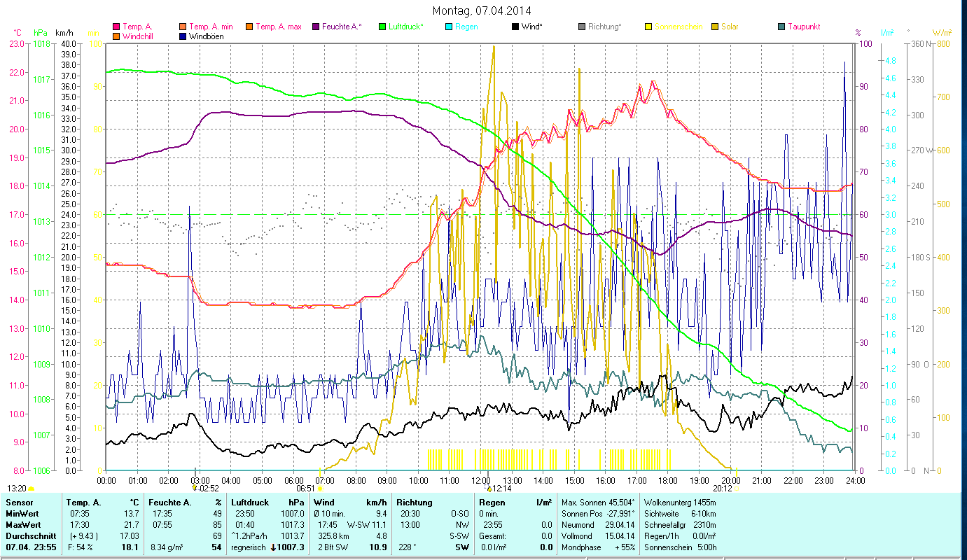Click the gray Richtung legend square
This screenshot has width=967, height=560.
[582, 27]
